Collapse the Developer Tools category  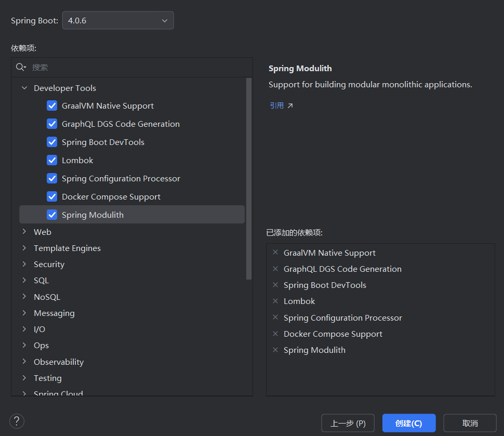click(24, 88)
